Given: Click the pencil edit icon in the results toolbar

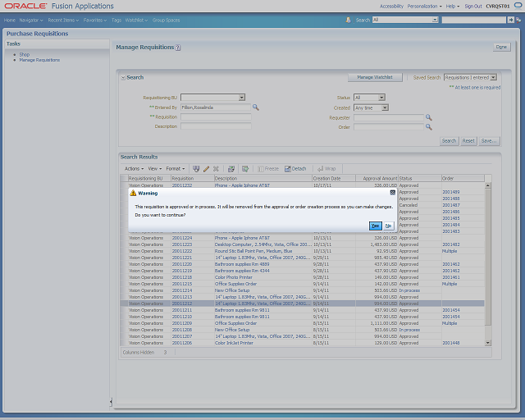Looking at the screenshot, I should pyautogui.click(x=206, y=169).
